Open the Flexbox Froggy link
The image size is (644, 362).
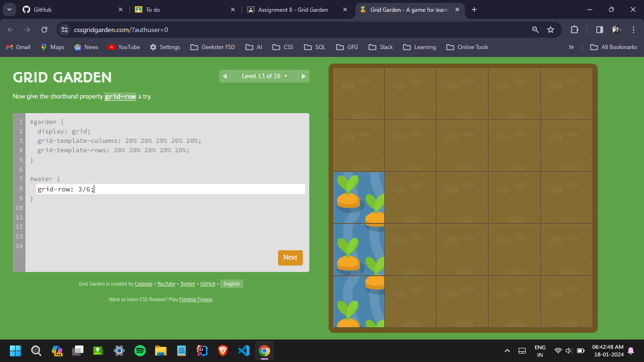click(196, 299)
